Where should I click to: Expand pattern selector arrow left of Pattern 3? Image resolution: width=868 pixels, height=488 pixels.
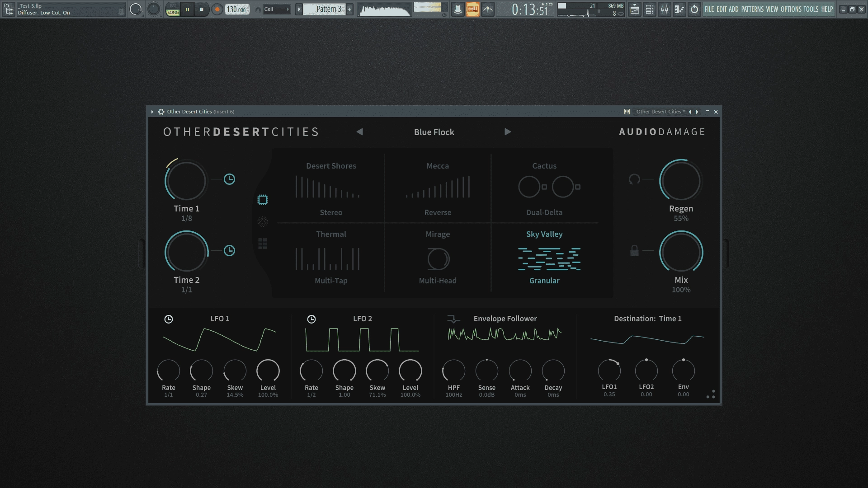click(299, 9)
